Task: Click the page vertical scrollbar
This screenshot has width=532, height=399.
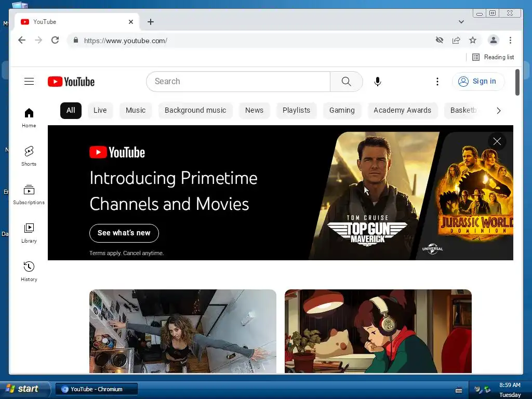Action: tap(517, 83)
